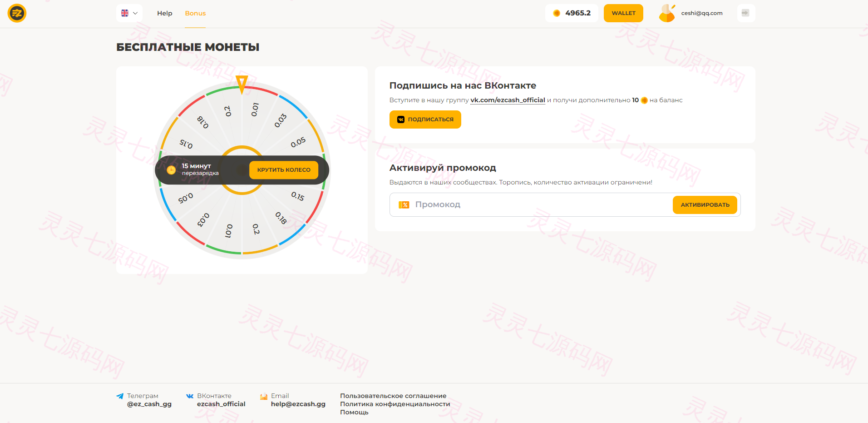Click the VK icon inside ПОДПИСАТЬСЯ button
Viewport: 868px width, 423px height.
(x=401, y=119)
